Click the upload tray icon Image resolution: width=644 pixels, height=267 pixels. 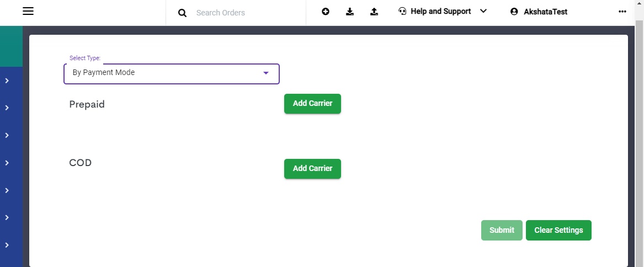374,12
